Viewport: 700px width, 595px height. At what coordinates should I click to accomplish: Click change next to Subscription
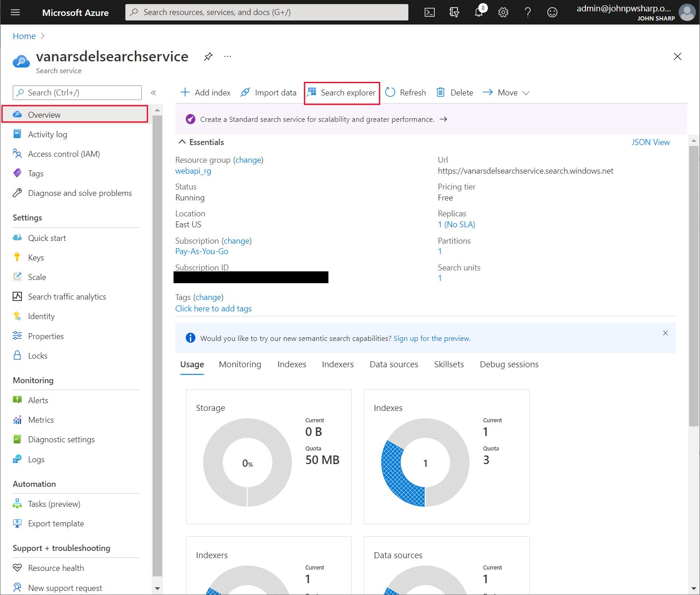(236, 241)
